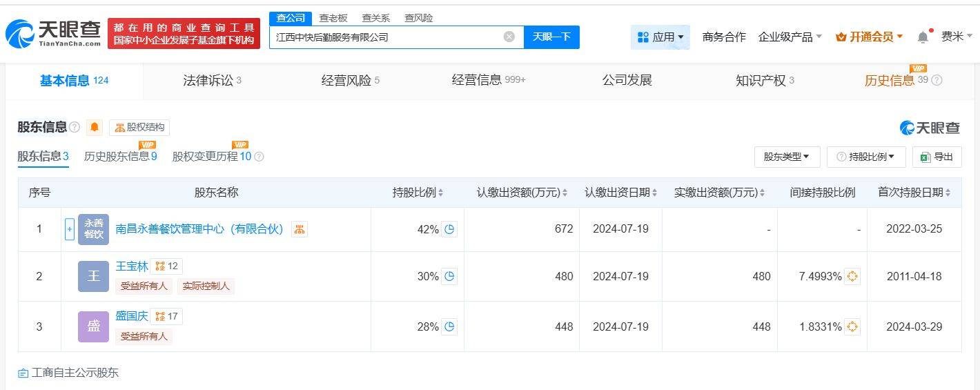The image size is (980, 390).
Task: Open help icon beside 历史信息 tab
Action: (937, 80)
